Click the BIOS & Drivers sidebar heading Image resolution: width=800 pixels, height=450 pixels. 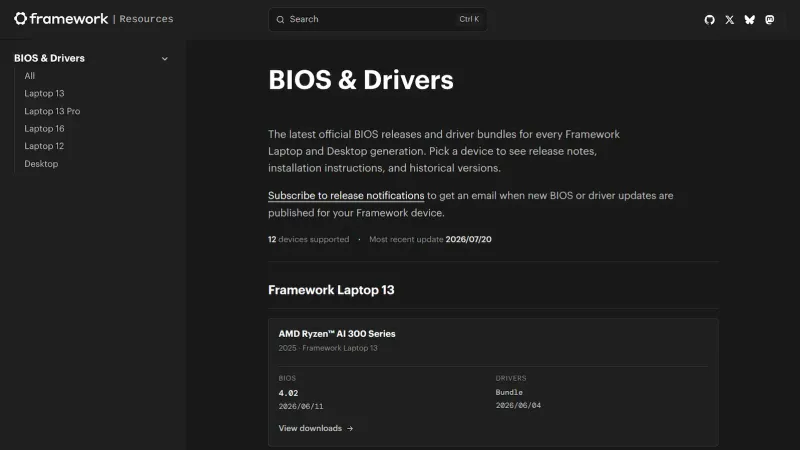pyautogui.click(x=49, y=58)
